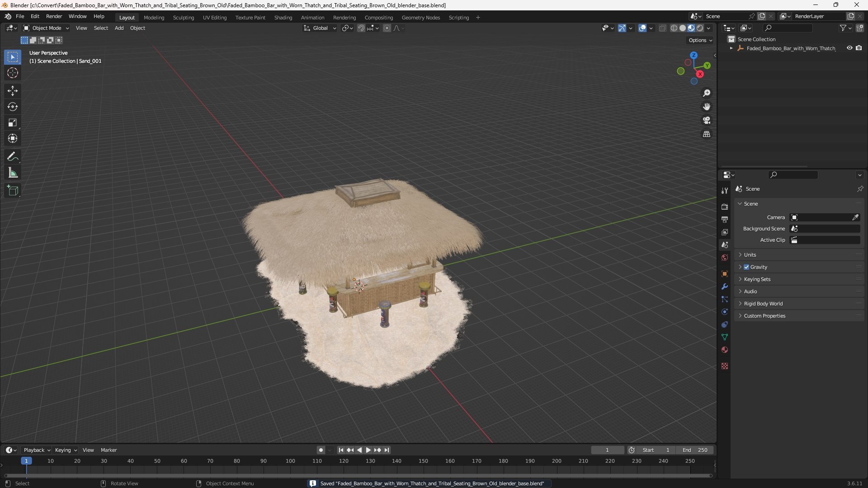Activate the Transform tool

pyautogui.click(x=13, y=138)
